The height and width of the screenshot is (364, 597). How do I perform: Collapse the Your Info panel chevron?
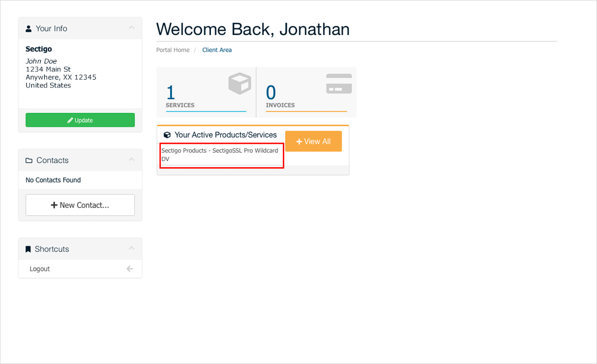click(131, 28)
